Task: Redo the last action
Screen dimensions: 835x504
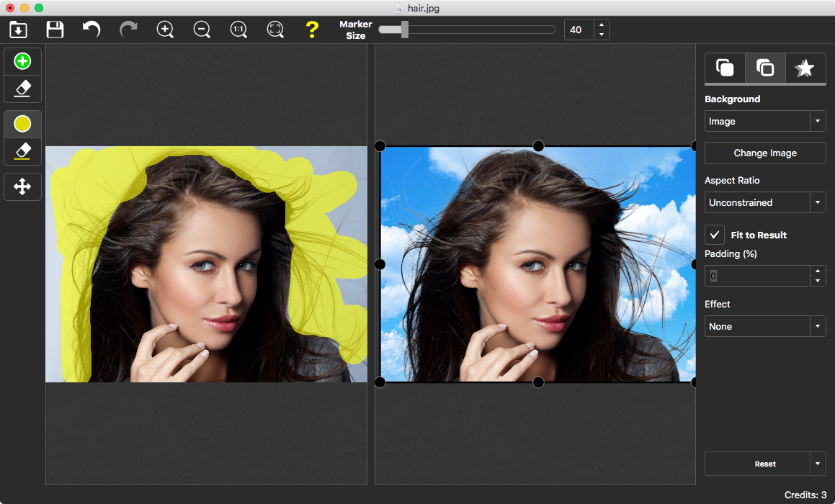Action: coord(128,30)
